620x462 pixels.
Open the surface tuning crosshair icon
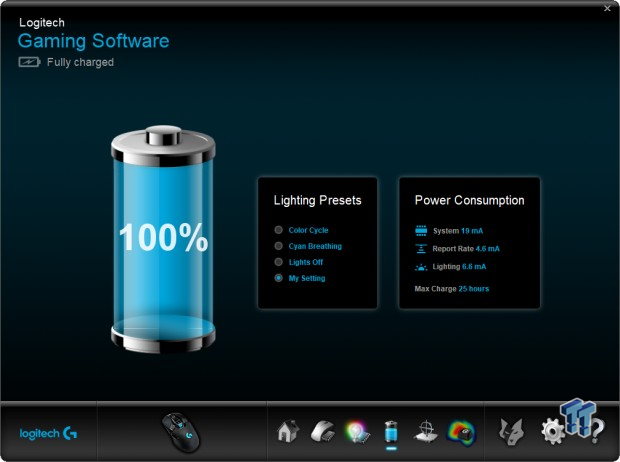426,432
